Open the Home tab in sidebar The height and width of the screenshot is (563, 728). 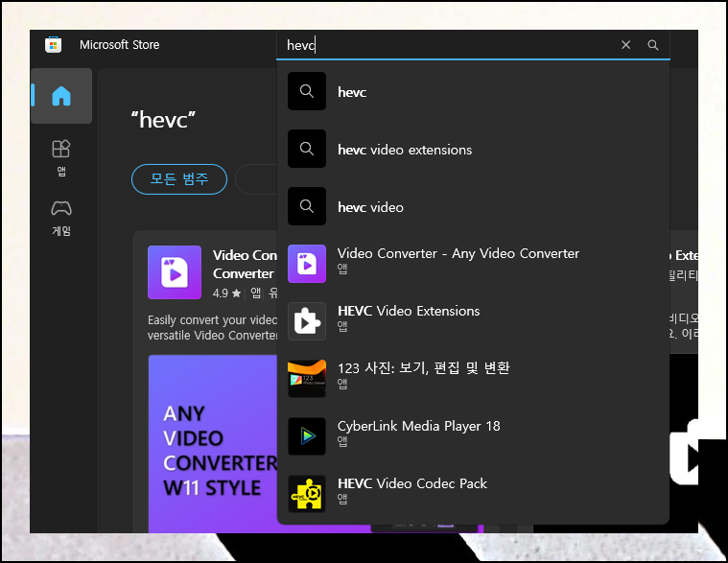click(x=61, y=96)
